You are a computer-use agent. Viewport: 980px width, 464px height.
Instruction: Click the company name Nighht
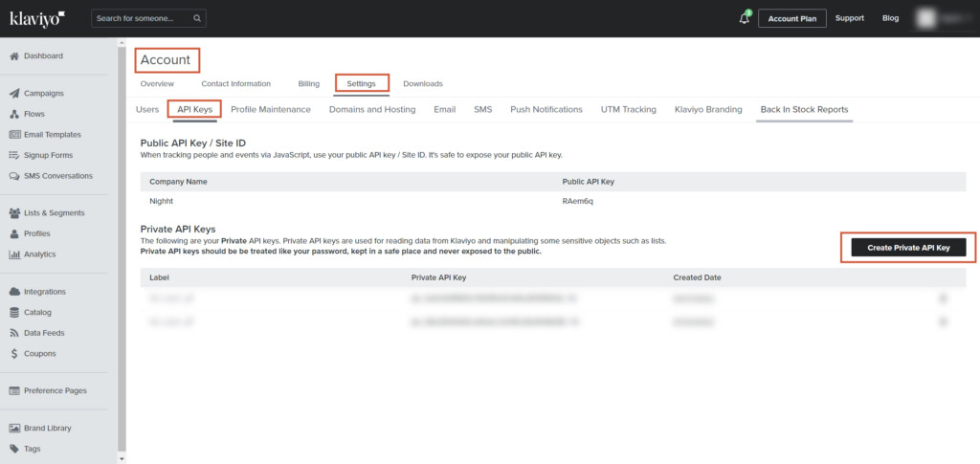(161, 201)
